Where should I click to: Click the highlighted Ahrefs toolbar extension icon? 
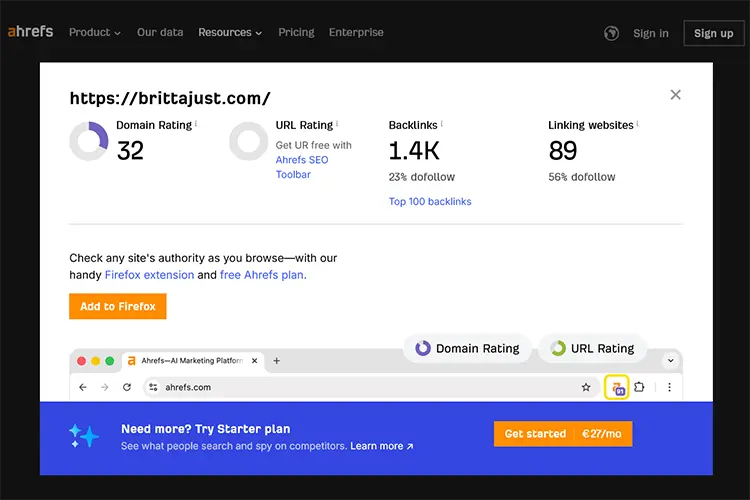pyautogui.click(x=617, y=388)
